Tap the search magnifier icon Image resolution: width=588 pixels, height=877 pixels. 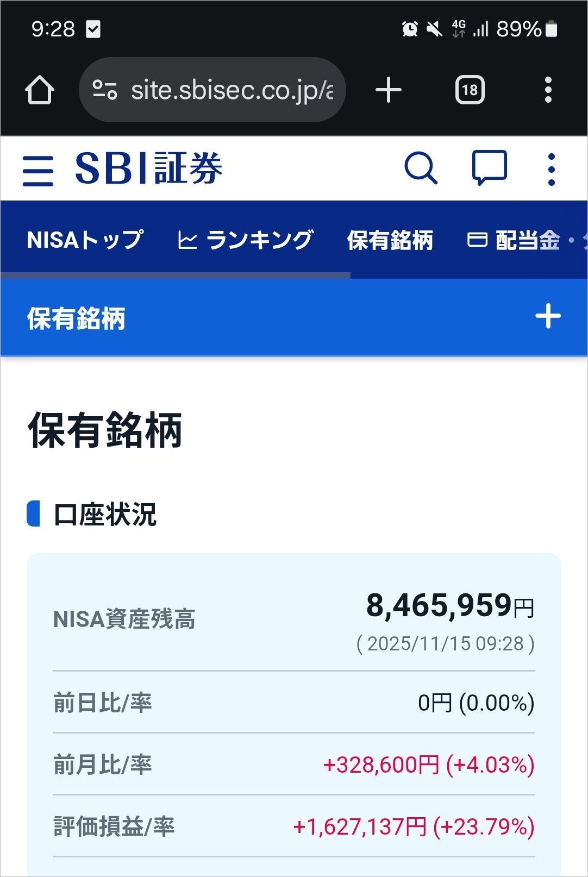[421, 168]
